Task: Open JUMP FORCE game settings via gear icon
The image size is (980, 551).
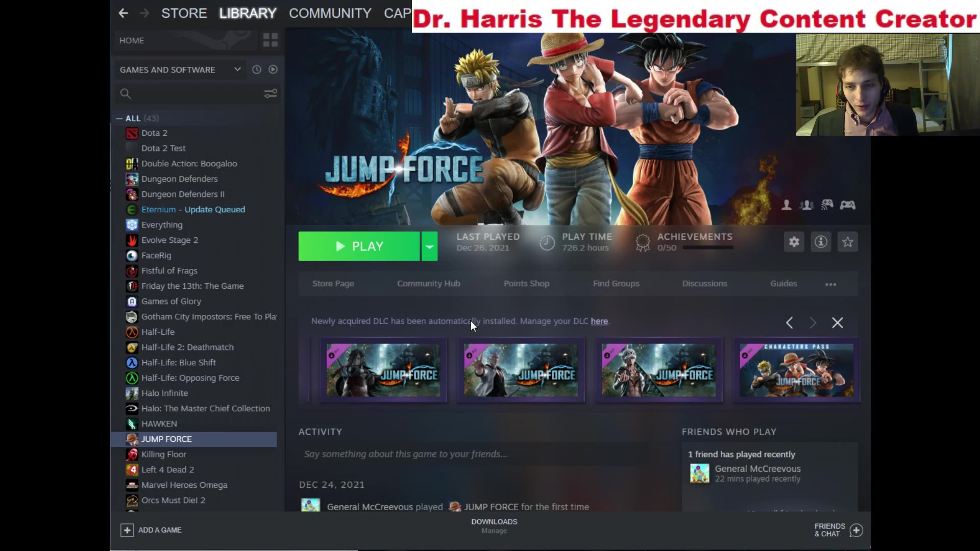Action: click(x=794, y=242)
